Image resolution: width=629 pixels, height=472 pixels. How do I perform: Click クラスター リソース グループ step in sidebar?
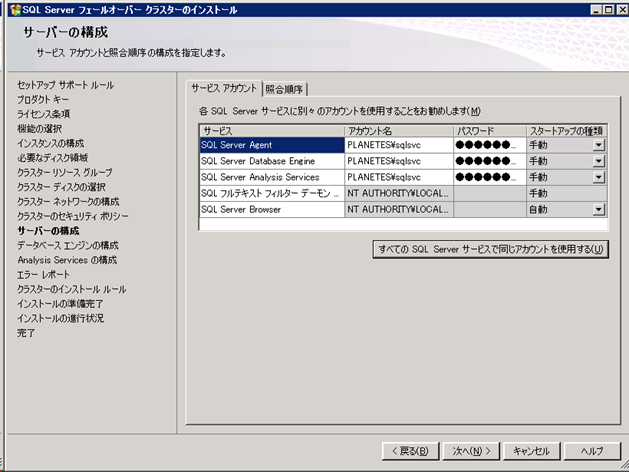coord(65,172)
